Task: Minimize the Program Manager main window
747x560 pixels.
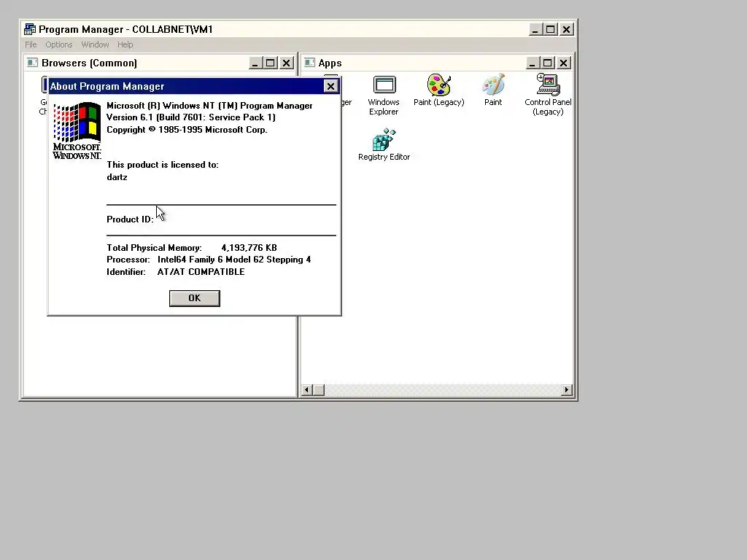Action: tap(535, 29)
